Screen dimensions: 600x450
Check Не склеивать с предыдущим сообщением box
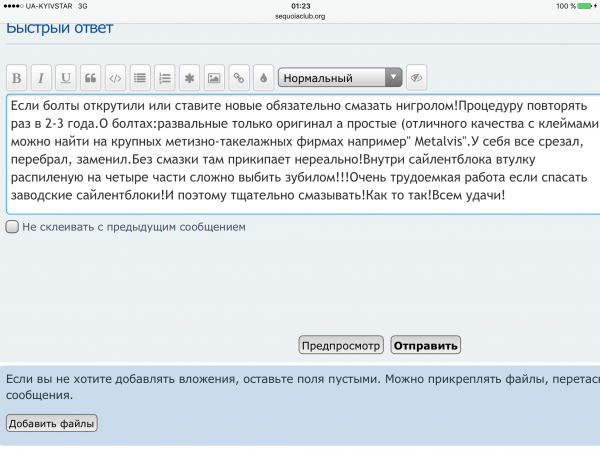(x=12, y=227)
